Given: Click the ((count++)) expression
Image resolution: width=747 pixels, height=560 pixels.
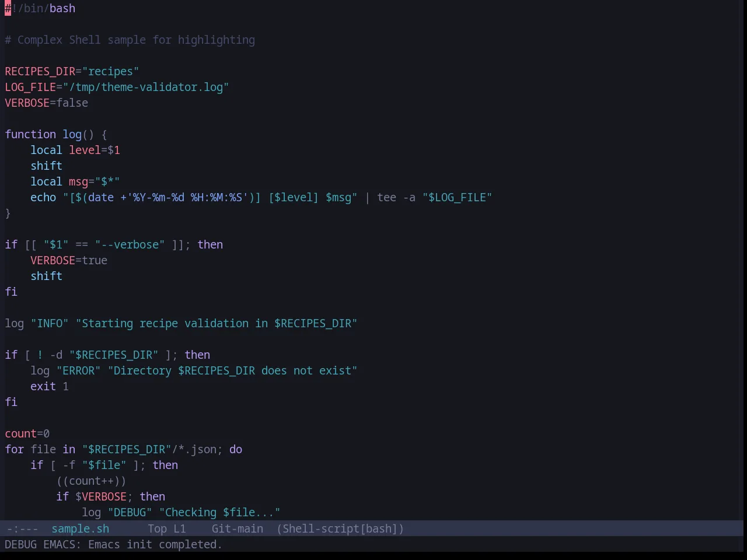Looking at the screenshot, I should (x=91, y=481).
